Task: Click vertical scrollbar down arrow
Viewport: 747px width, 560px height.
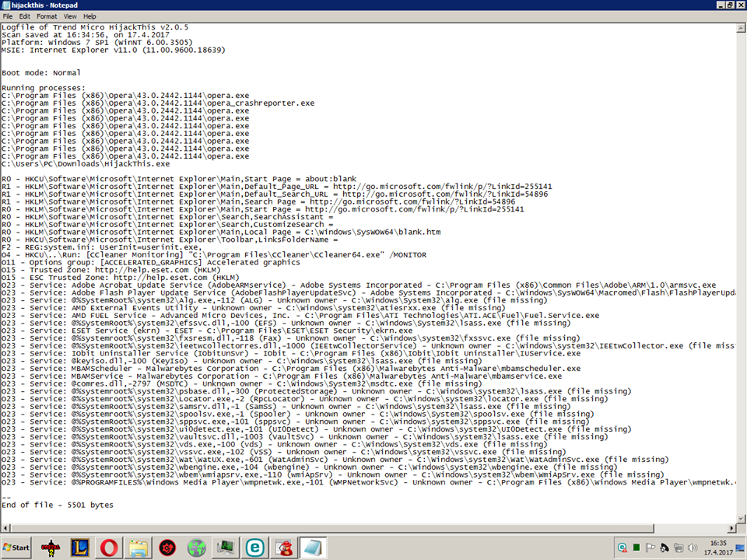Action: [x=741, y=519]
